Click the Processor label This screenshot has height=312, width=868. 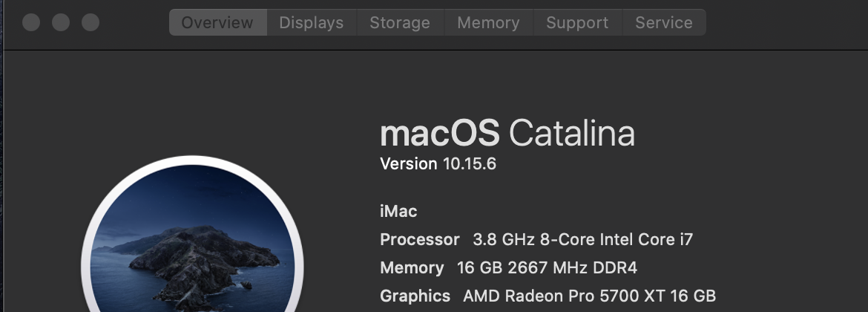[x=420, y=240]
